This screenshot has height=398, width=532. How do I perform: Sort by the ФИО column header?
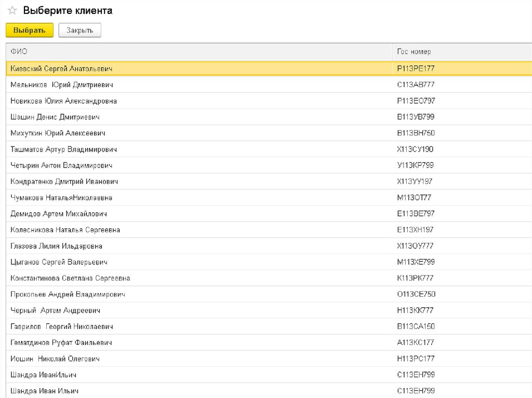click(19, 52)
